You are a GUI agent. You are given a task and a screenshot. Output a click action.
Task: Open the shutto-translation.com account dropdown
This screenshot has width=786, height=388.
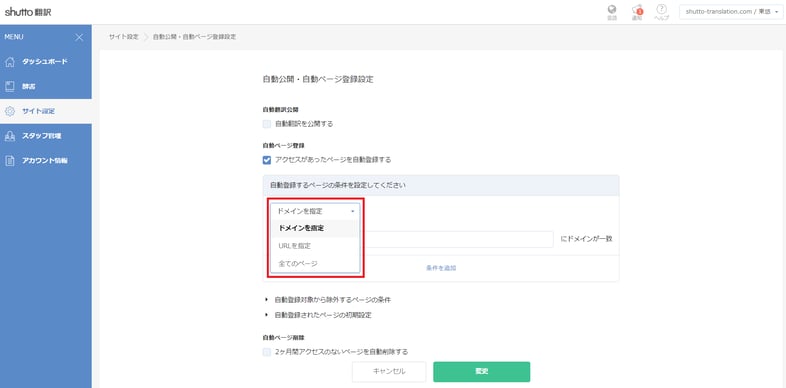point(731,12)
